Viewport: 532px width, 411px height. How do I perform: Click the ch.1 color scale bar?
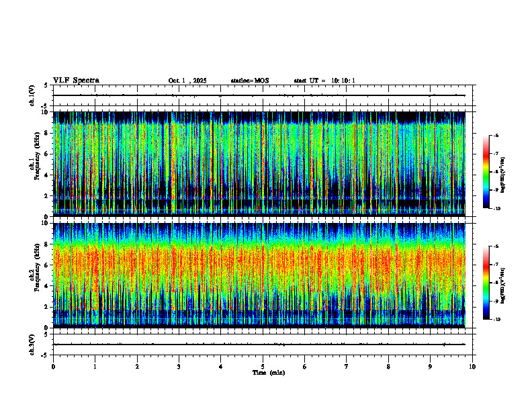click(486, 172)
